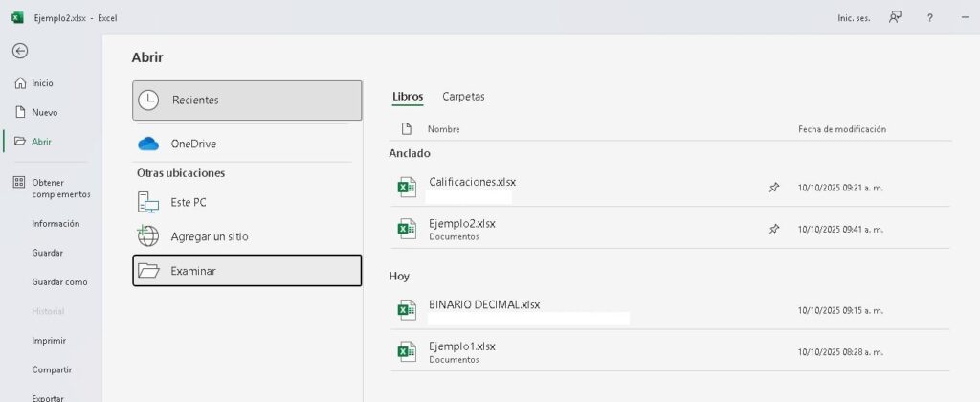Click the date 10/10/2025 09:21 a. m.

pyautogui.click(x=840, y=188)
